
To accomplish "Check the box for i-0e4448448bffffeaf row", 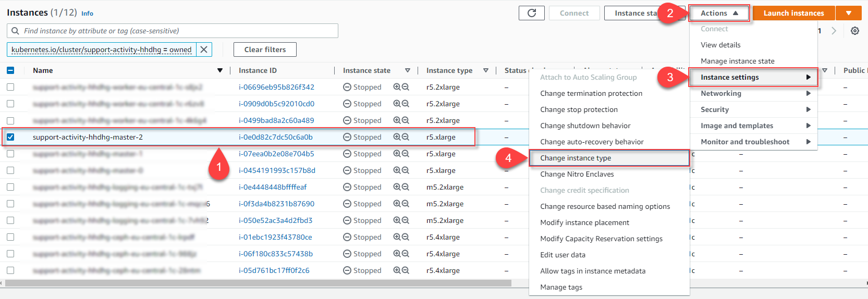I will [x=10, y=187].
